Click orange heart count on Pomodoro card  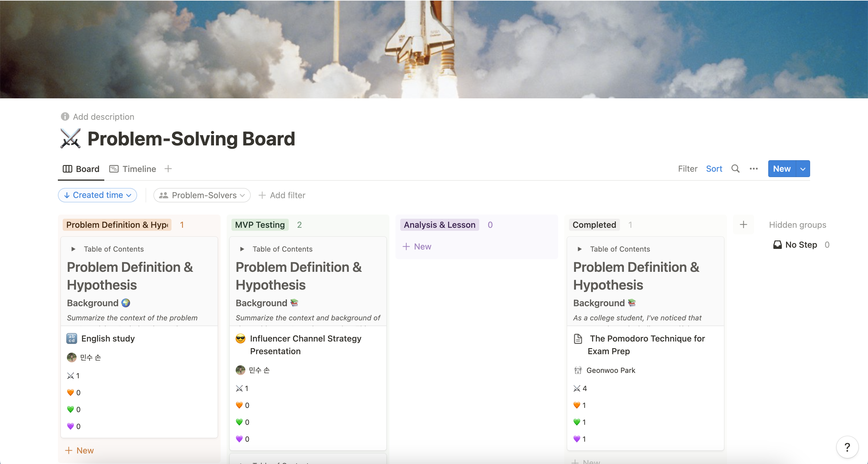coord(580,405)
